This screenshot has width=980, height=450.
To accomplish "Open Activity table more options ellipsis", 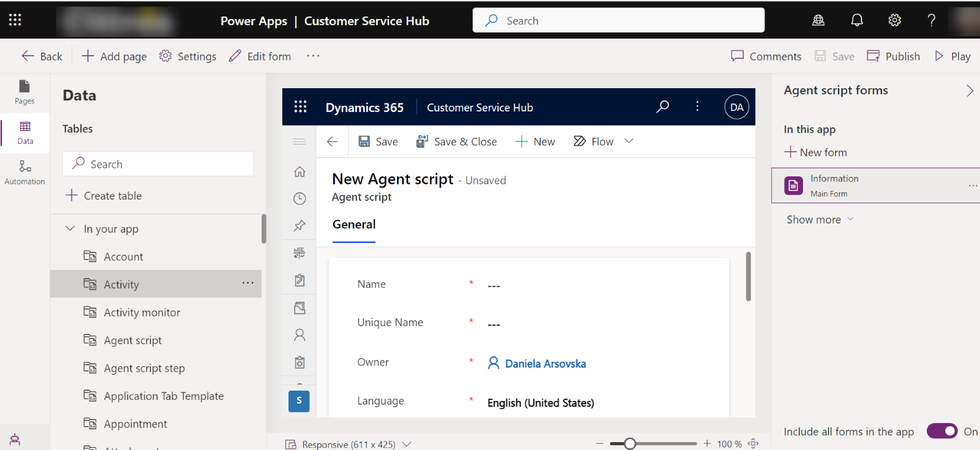I will click(x=247, y=283).
